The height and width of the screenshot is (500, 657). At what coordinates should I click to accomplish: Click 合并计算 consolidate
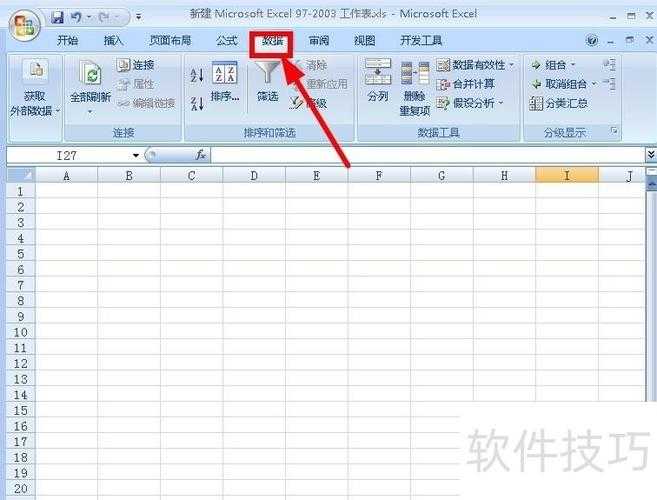pos(466,84)
